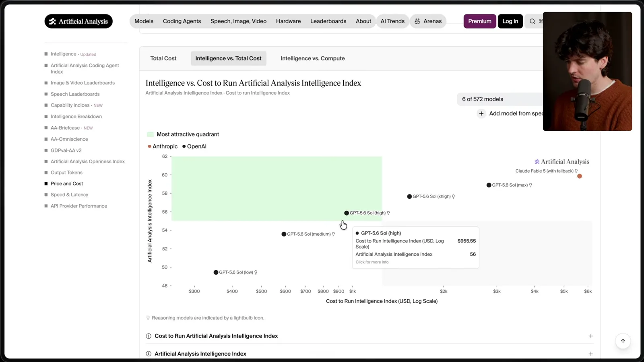
Task: Switch to the Total Cost tab
Action: click(163, 58)
